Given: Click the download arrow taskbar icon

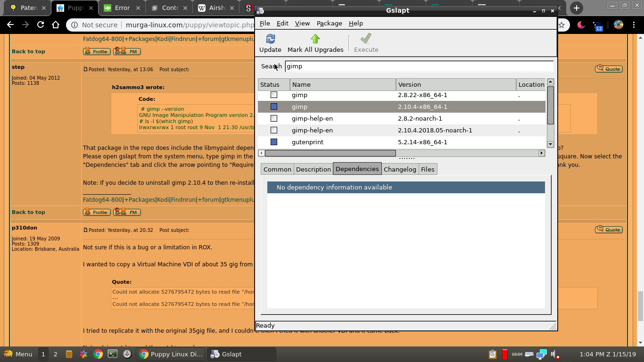Looking at the screenshot, I should [x=127, y=354].
